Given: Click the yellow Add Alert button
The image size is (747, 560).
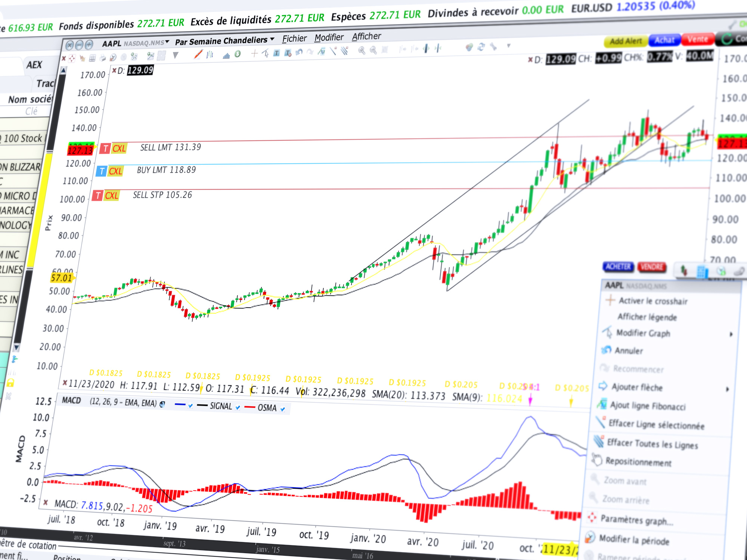Looking at the screenshot, I should tap(626, 41).
